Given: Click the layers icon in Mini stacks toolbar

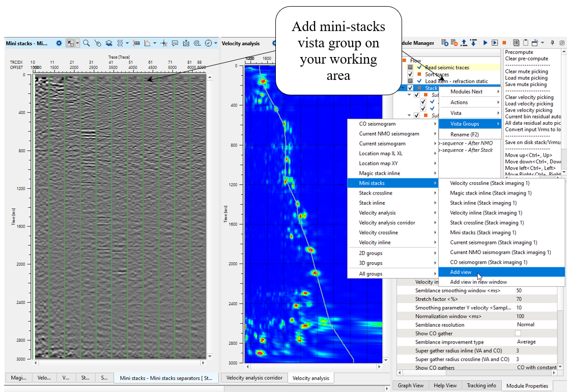Looking at the screenshot, I should 109,43.
